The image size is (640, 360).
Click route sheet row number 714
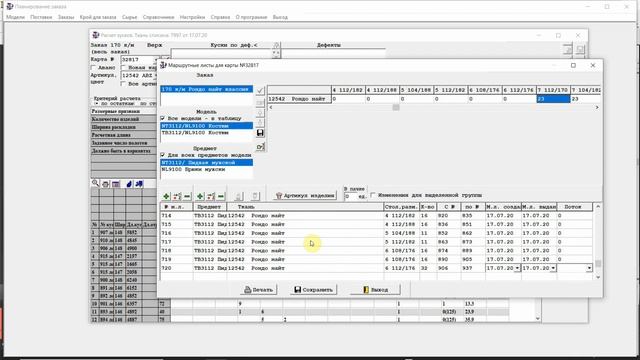click(x=177, y=216)
